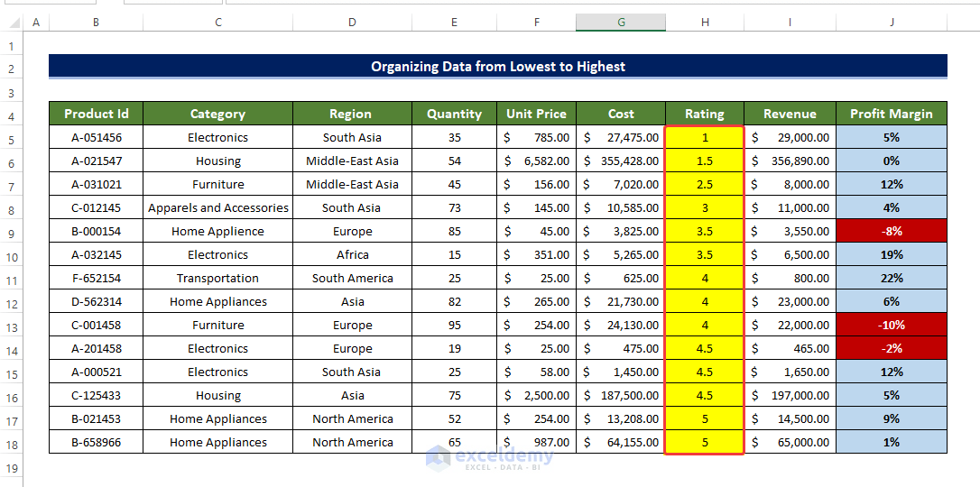The image size is (980, 487).
Task: Select the 22% profit margin cell
Action: 892,278
